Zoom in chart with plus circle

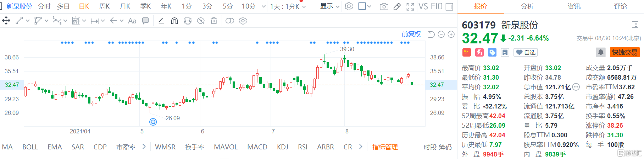(x=451, y=34)
